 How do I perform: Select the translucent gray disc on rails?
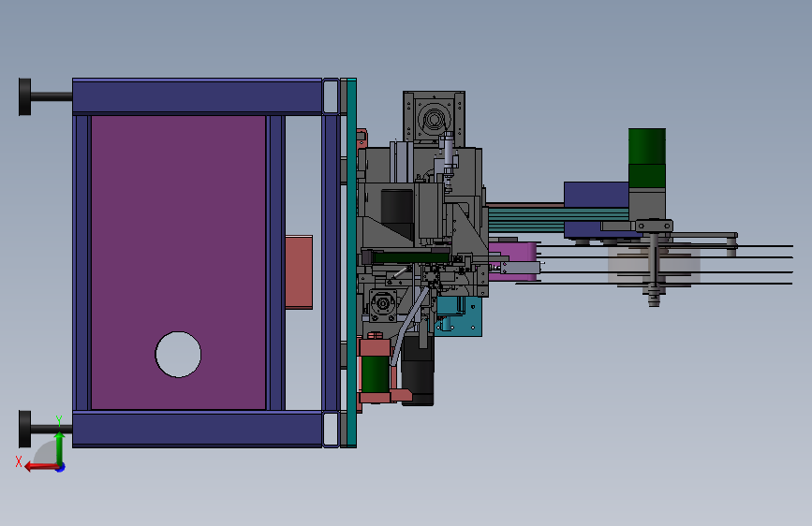[x=654, y=265]
